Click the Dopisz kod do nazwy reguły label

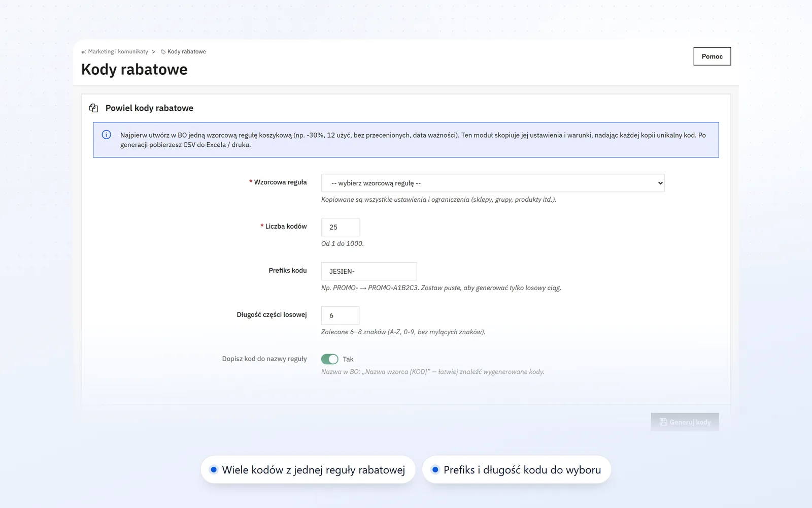click(x=264, y=359)
